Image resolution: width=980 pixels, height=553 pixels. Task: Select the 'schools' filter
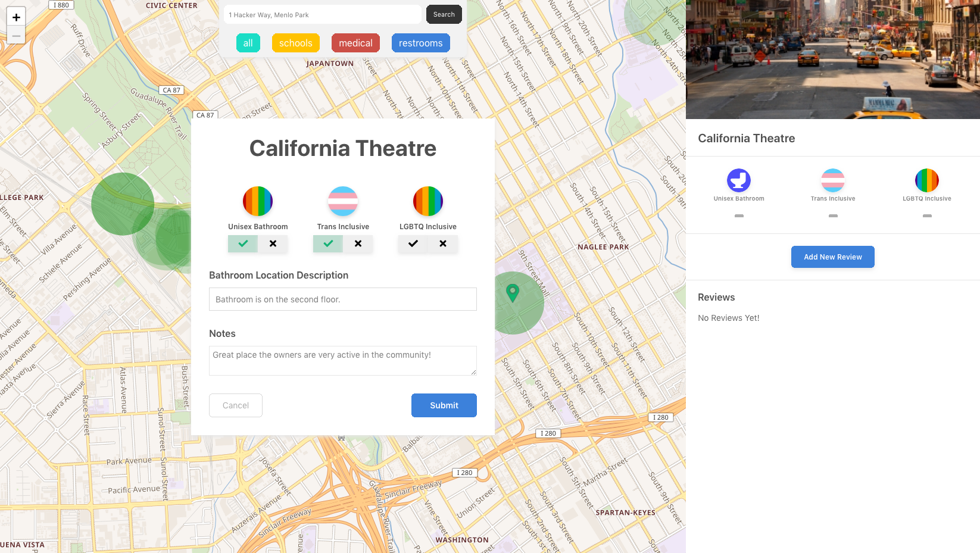pos(296,43)
